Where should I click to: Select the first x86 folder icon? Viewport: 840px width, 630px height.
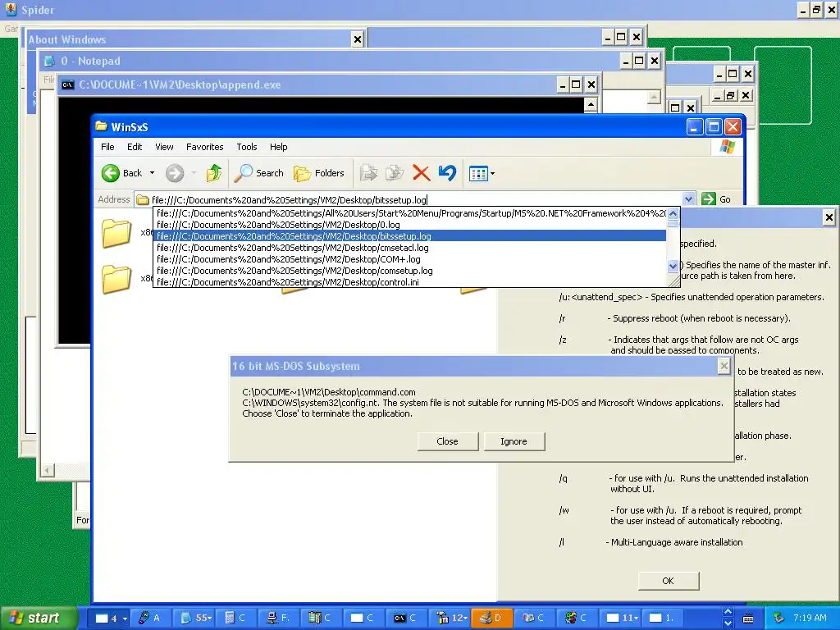point(116,233)
